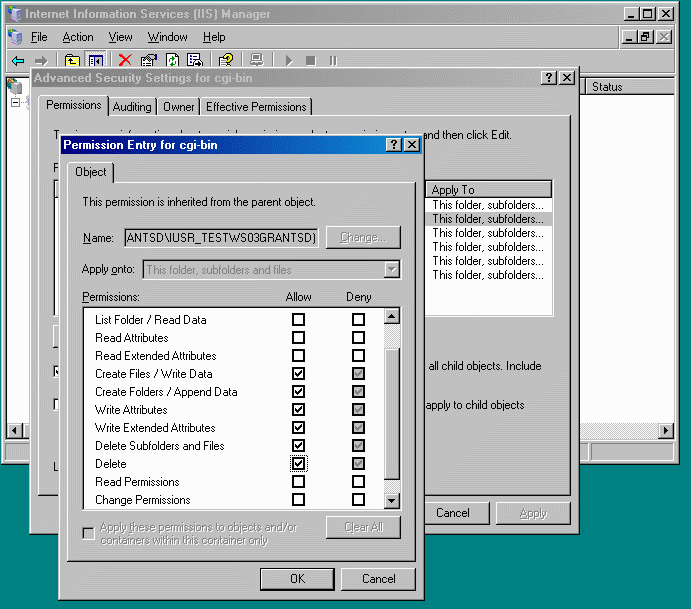Select the Object tab
691x609 pixels.
tap(90, 172)
